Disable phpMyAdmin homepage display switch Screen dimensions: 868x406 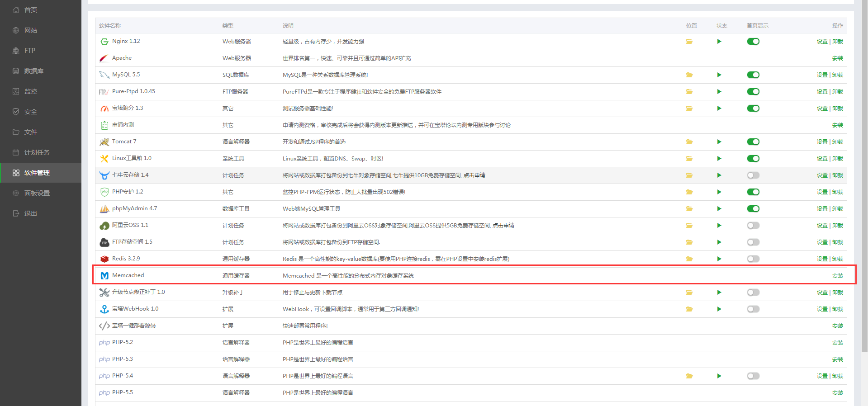point(753,209)
